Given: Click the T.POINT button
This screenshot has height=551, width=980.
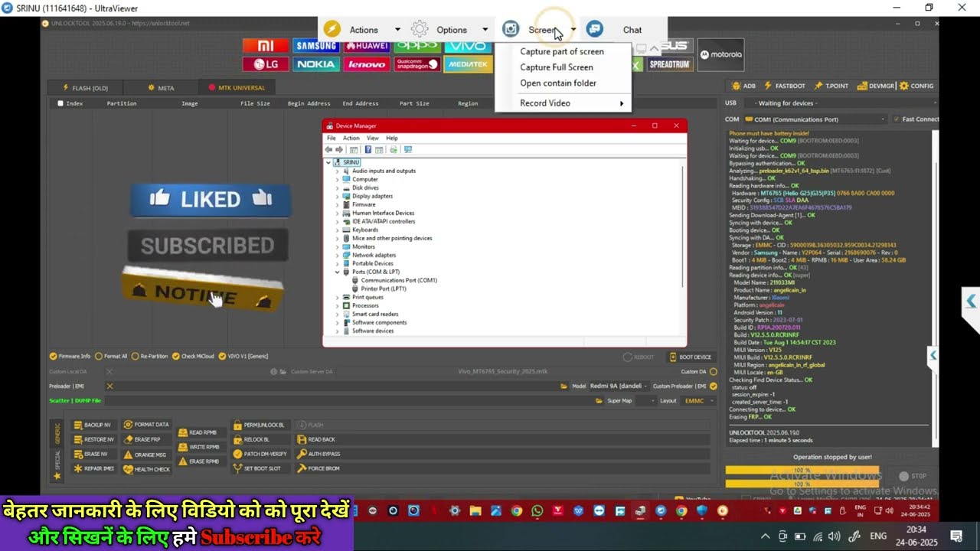Looking at the screenshot, I should (x=831, y=86).
